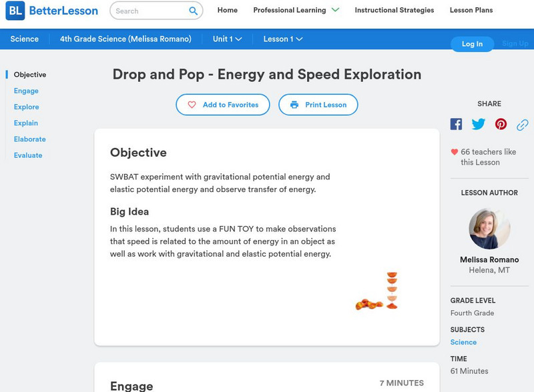Open the Unit 1 dropdown
Viewport: 534px width, 392px height.
[x=227, y=39]
